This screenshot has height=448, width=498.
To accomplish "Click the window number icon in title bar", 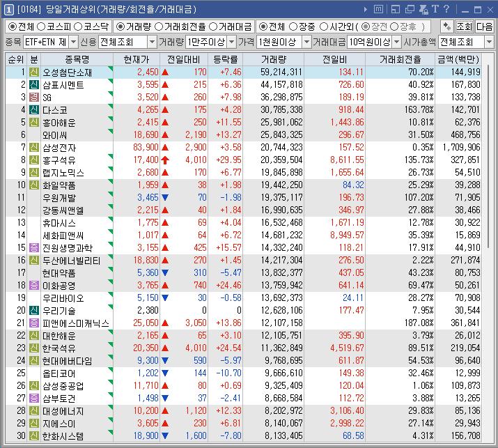I will tap(8, 10).
